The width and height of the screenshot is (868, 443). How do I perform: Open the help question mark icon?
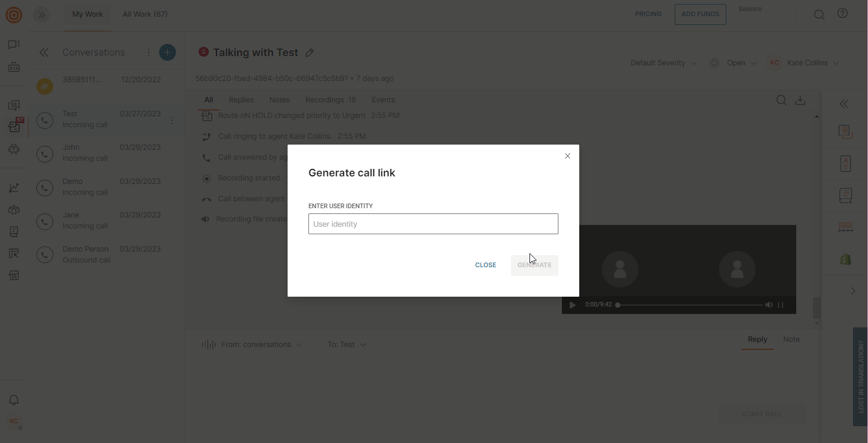pos(843,14)
